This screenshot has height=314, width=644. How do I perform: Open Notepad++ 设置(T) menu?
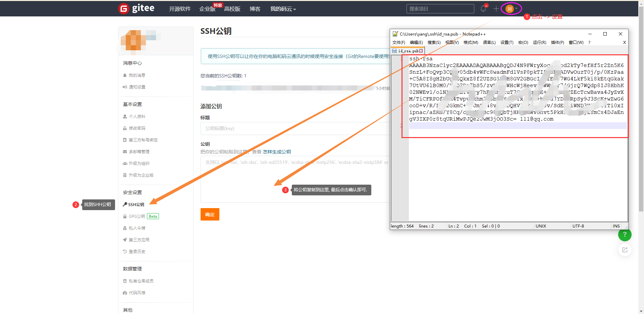pos(507,43)
